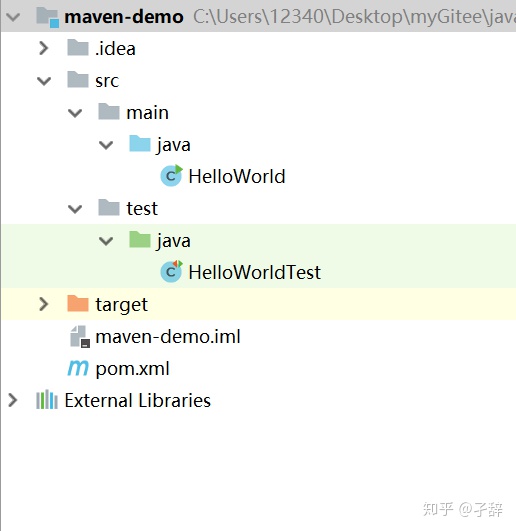This screenshot has height=531, width=516.
Task: Click the orange target folder icon
Action: (x=78, y=303)
